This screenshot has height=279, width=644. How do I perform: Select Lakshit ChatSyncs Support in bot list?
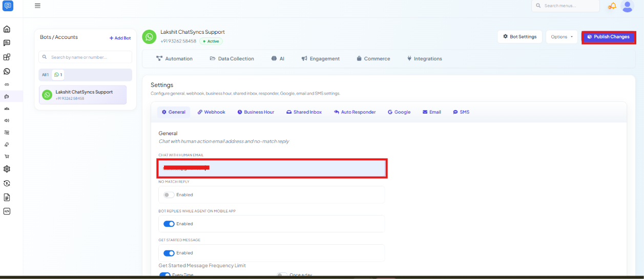coord(82,95)
